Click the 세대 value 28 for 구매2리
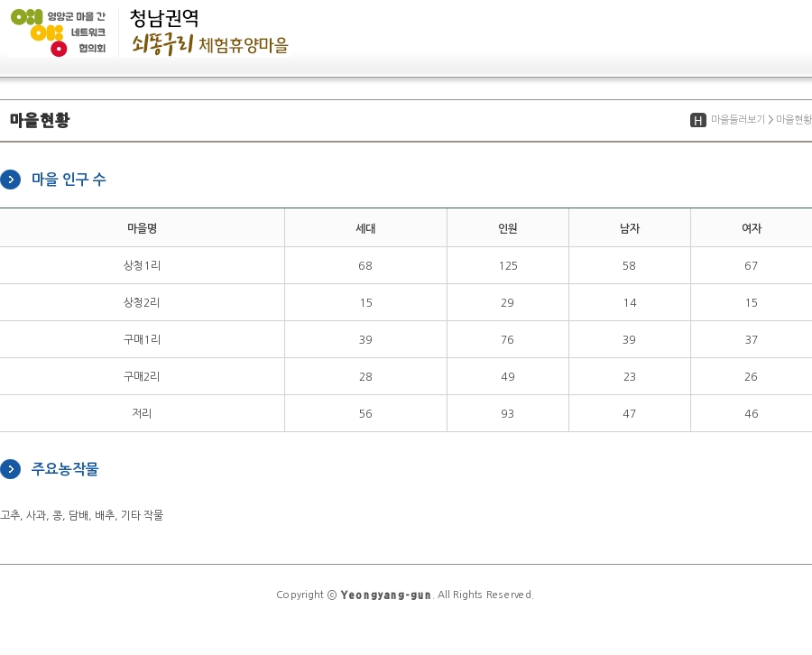 tap(365, 376)
